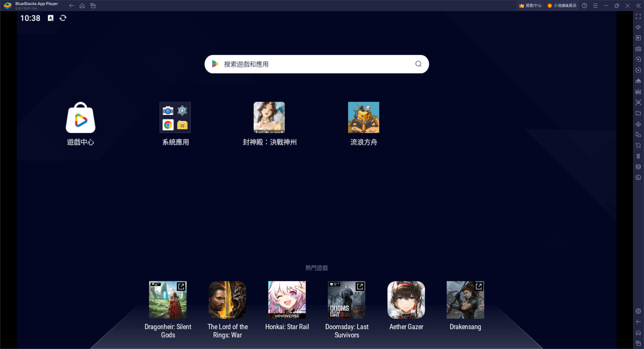
Task: Click the home icon in sidebar bottom
Action: 638,333
